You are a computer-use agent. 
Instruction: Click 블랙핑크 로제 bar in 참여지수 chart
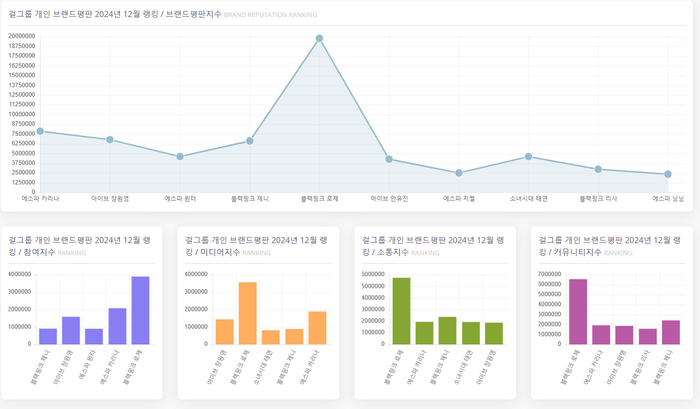tap(141, 310)
